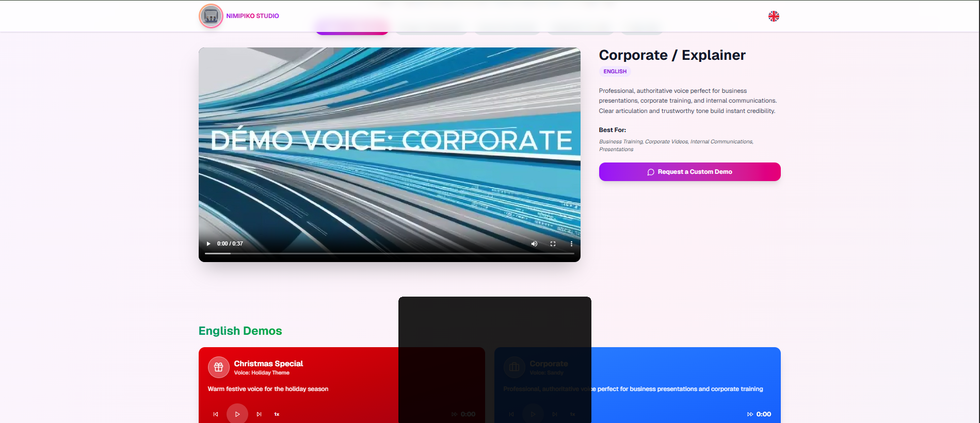Open the UK flag language selector
Screen dimensions: 980x423
click(x=774, y=16)
